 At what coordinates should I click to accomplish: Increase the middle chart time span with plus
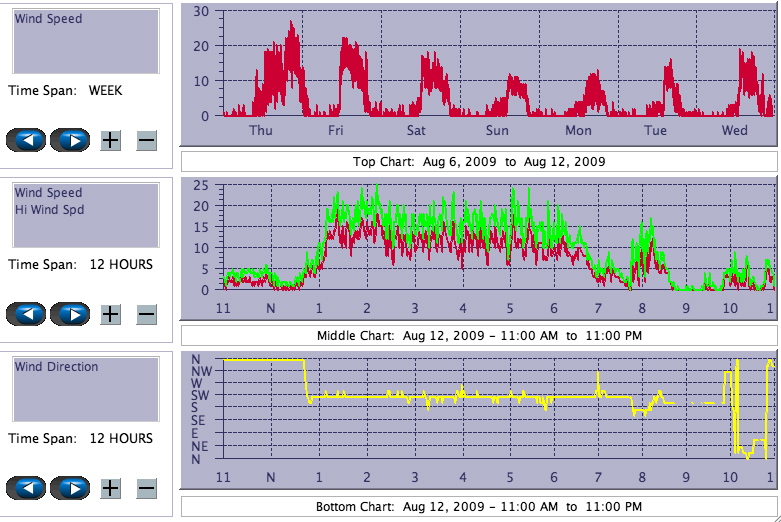pos(110,314)
